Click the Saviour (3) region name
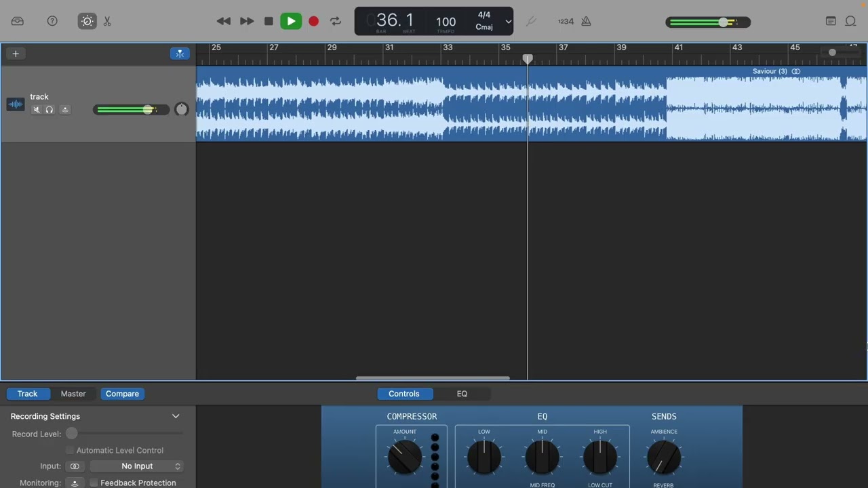The width and height of the screenshot is (868, 488). coord(770,71)
